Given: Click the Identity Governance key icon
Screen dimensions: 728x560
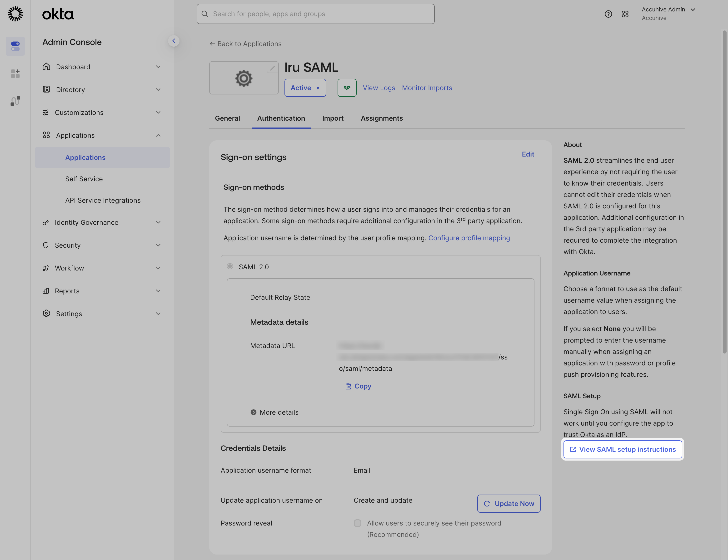Looking at the screenshot, I should [x=46, y=222].
